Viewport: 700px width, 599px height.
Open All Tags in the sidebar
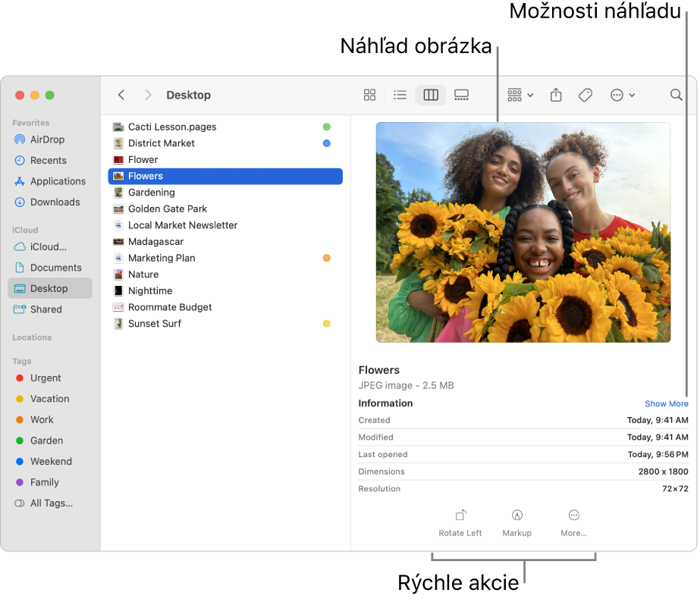click(49, 503)
